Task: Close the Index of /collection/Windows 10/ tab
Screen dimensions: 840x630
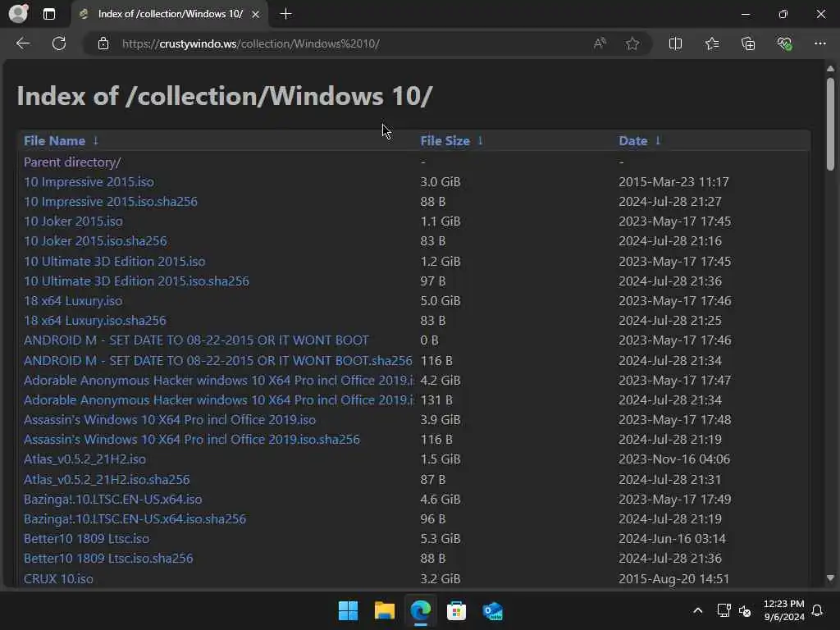Action: click(x=256, y=15)
